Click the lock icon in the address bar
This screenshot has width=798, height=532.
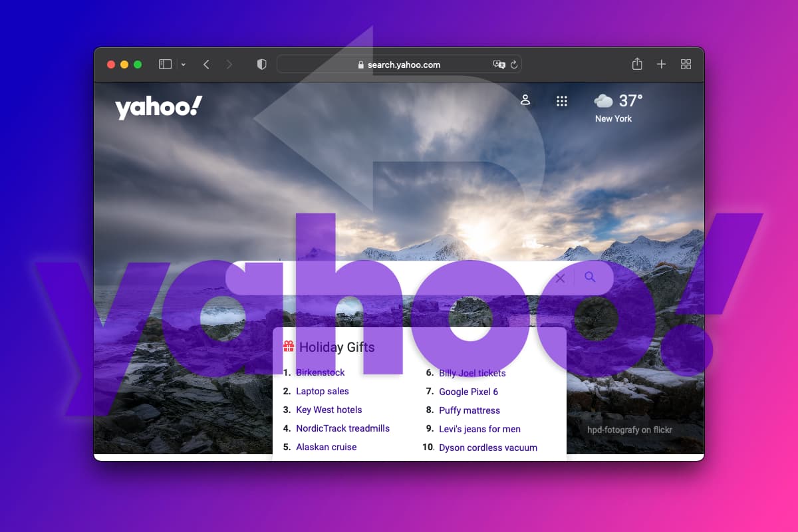[361, 65]
